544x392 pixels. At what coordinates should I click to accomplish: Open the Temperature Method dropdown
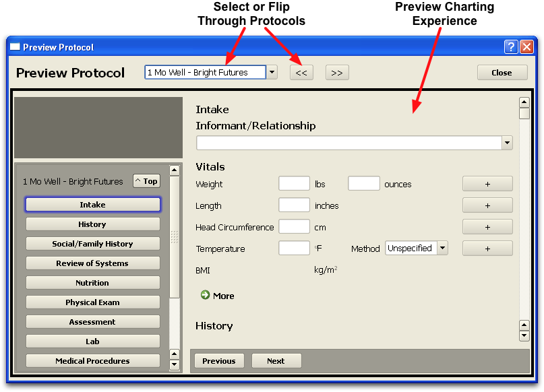pyautogui.click(x=442, y=248)
